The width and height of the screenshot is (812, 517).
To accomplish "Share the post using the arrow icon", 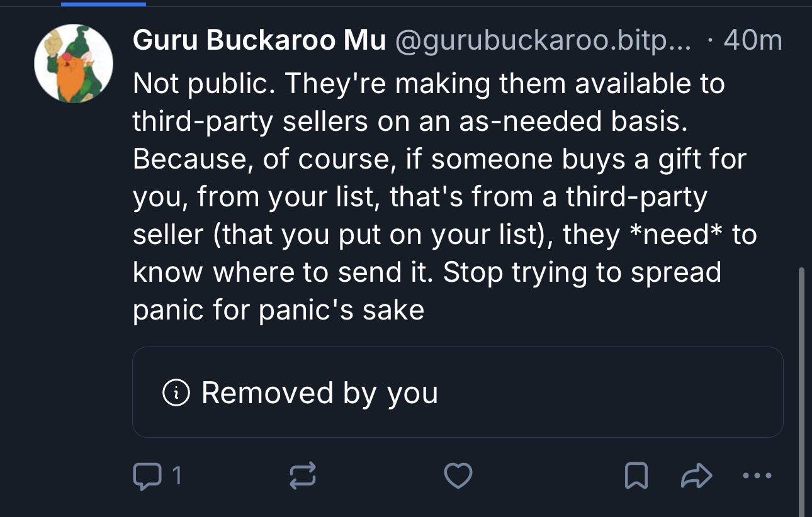I will click(x=697, y=476).
